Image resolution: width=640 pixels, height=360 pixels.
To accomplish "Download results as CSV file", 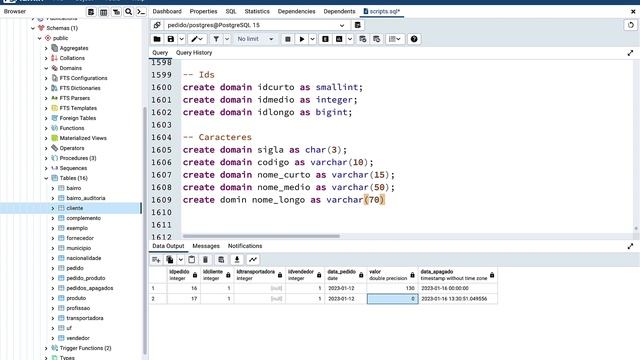I will click(x=237, y=260).
